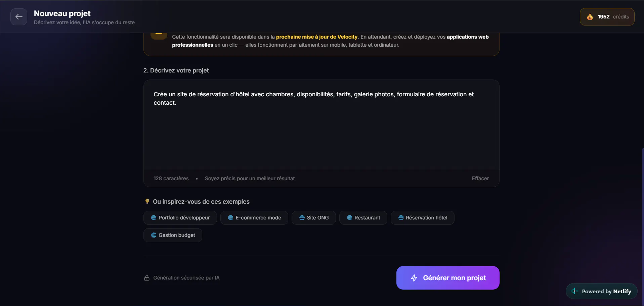The height and width of the screenshot is (306, 644).
Task: Pick the Restaurant example chip
Action: coord(363,218)
